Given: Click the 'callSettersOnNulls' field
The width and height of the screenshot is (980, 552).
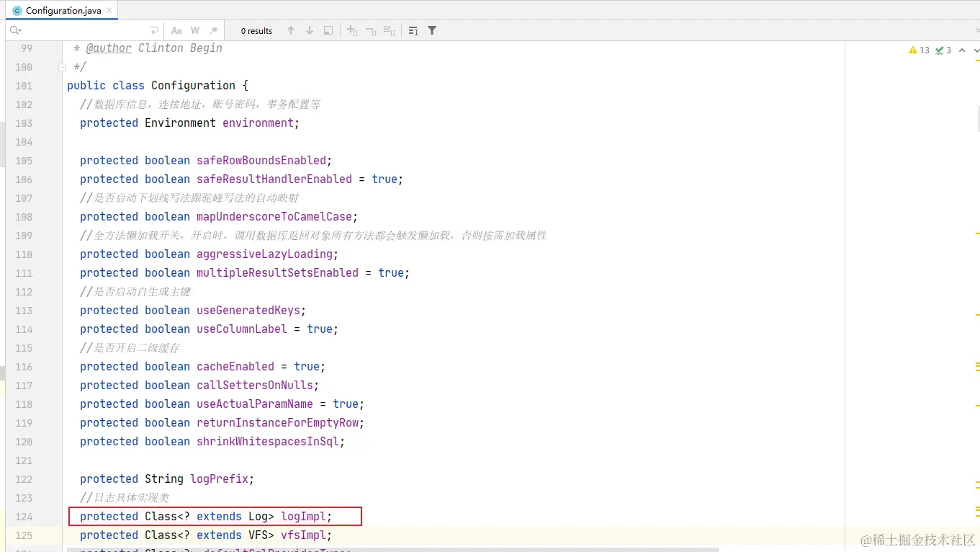Looking at the screenshot, I should [x=255, y=385].
